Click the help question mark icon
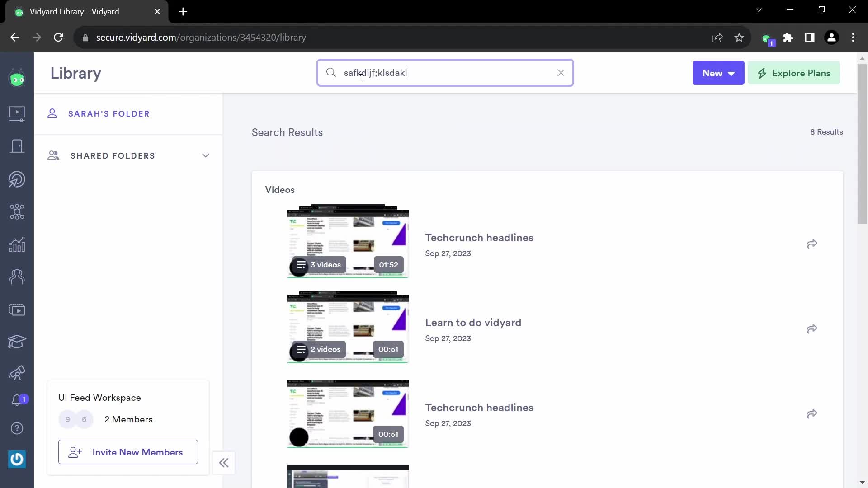The image size is (868, 488). (16, 429)
